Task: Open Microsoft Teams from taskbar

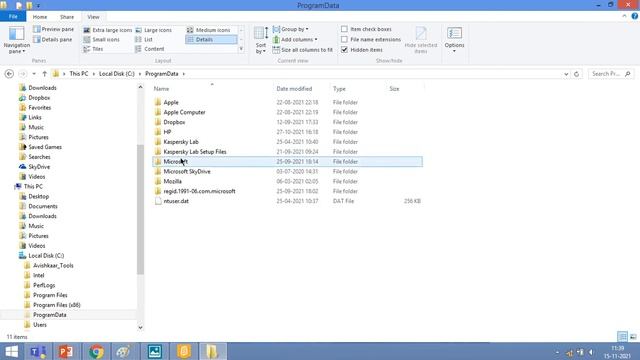Action: 38,351
